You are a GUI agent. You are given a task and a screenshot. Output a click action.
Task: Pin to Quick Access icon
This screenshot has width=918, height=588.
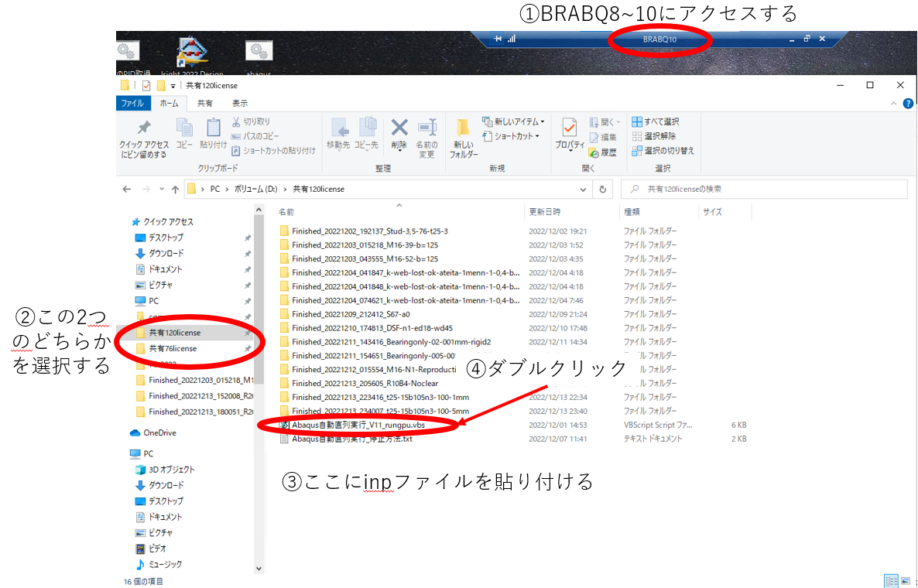[144, 139]
